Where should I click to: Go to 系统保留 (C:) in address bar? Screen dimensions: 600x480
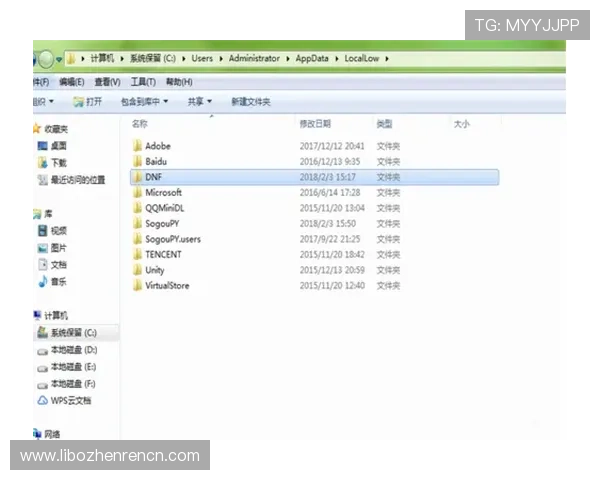pos(153,59)
